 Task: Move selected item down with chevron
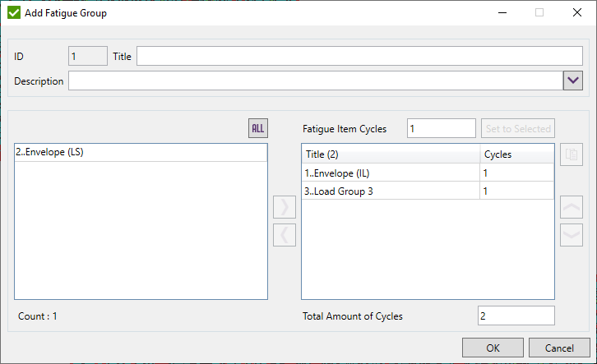571,234
